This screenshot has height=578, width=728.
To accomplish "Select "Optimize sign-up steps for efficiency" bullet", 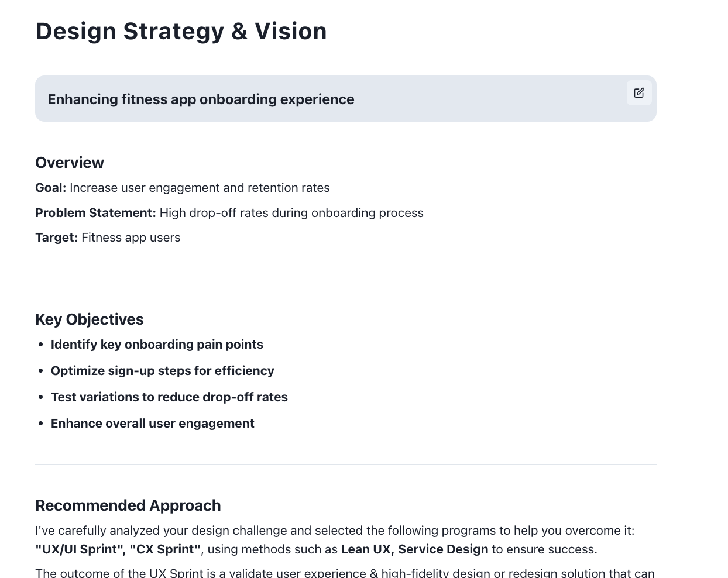I will [163, 371].
